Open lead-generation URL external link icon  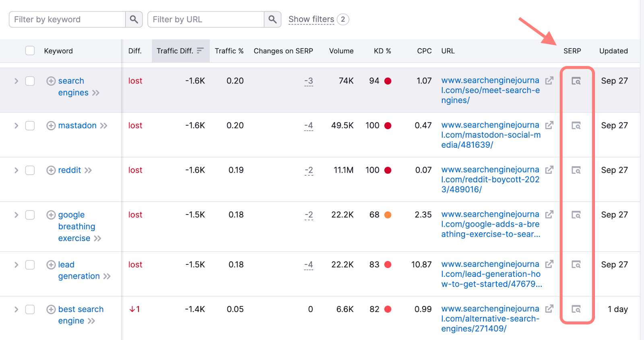click(549, 264)
